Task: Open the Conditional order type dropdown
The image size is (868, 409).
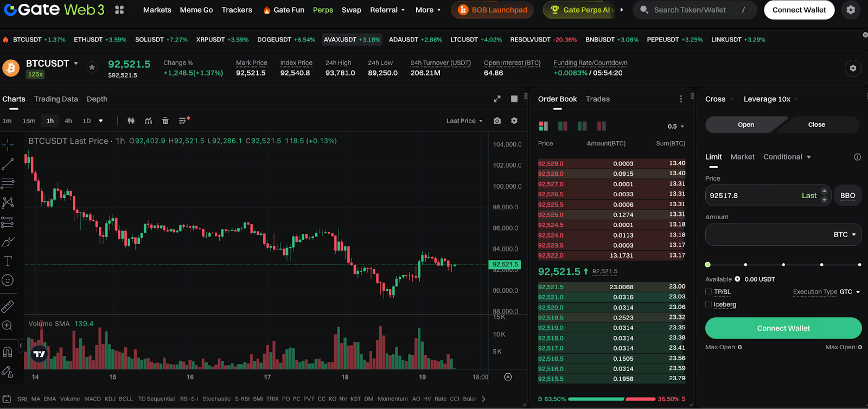Action: click(787, 157)
